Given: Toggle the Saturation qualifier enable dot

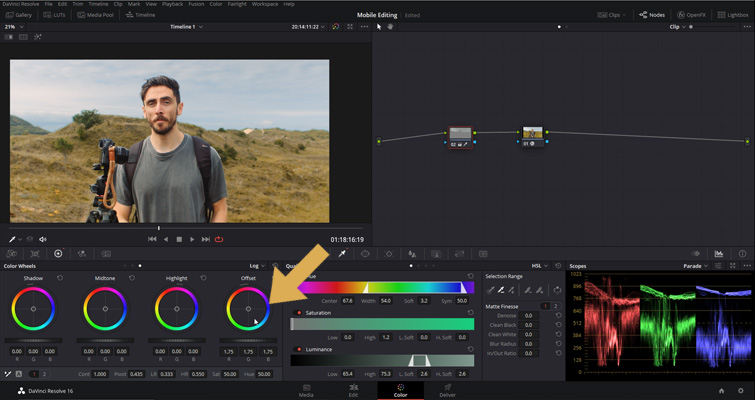Looking at the screenshot, I should pos(299,313).
